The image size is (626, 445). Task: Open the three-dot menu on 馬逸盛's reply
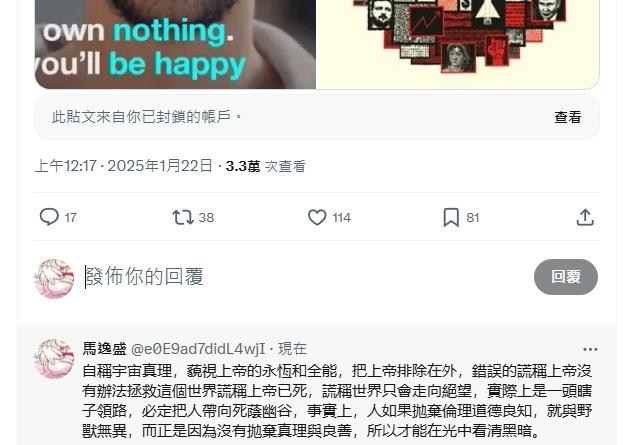[590, 349]
